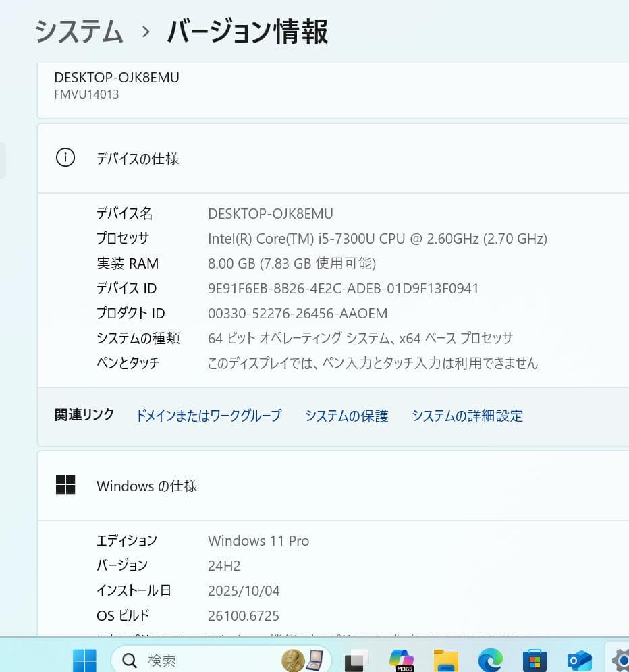
Task: Click the ドメインまたはワークグループ link
Action: click(x=209, y=416)
